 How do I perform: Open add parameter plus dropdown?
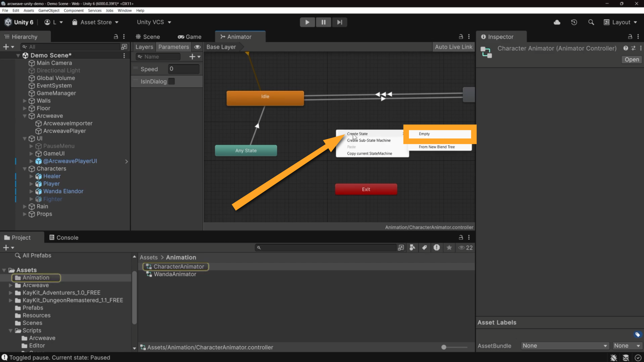pyautogui.click(x=195, y=57)
